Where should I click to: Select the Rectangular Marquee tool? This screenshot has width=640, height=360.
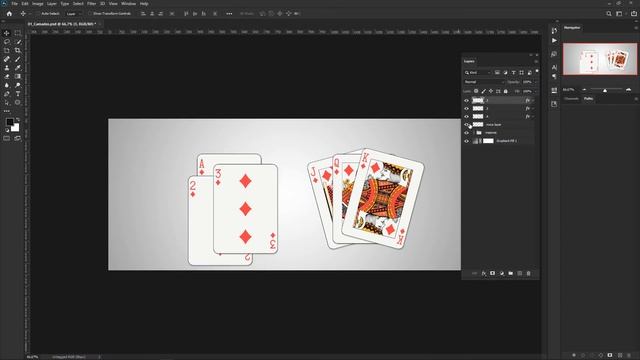click(x=18, y=33)
